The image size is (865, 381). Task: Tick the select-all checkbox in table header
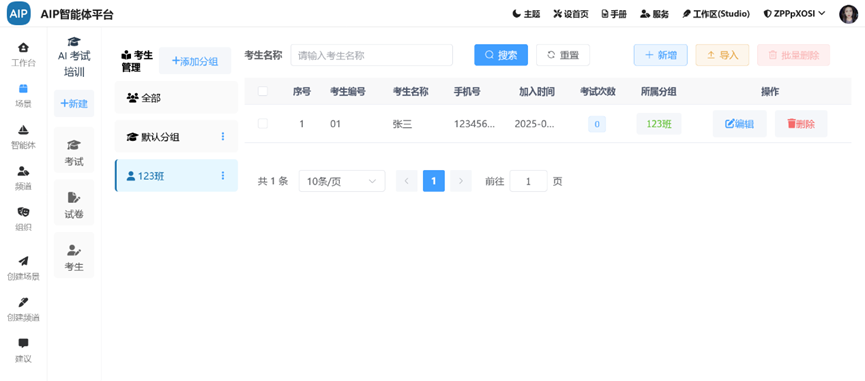coord(263,92)
